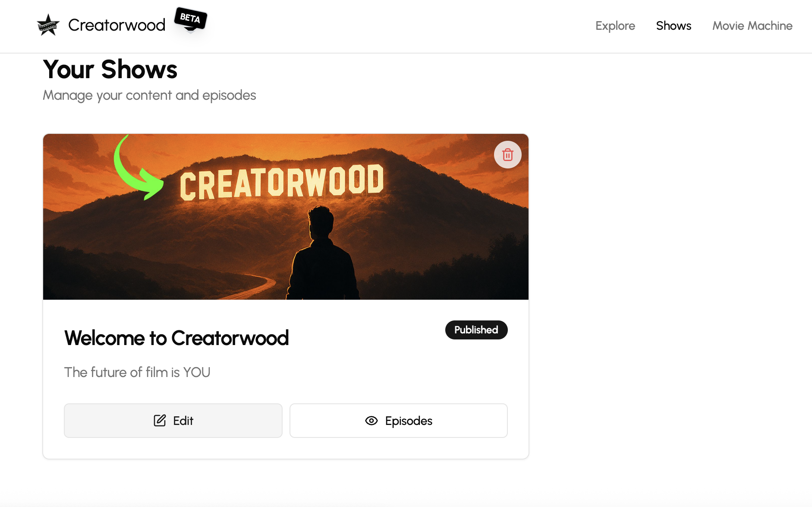Click the Creatorwood star logo icon
Screen dimensions: 812x507
click(x=48, y=25)
